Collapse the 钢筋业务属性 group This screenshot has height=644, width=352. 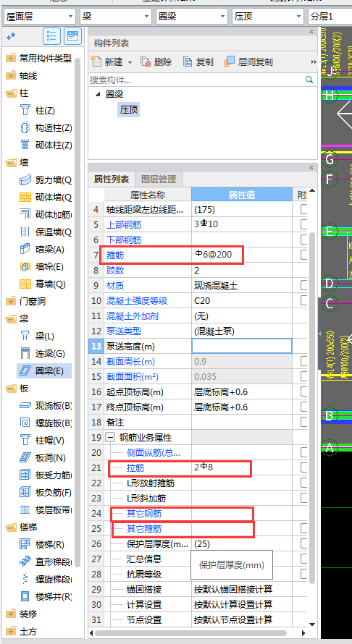[110, 437]
